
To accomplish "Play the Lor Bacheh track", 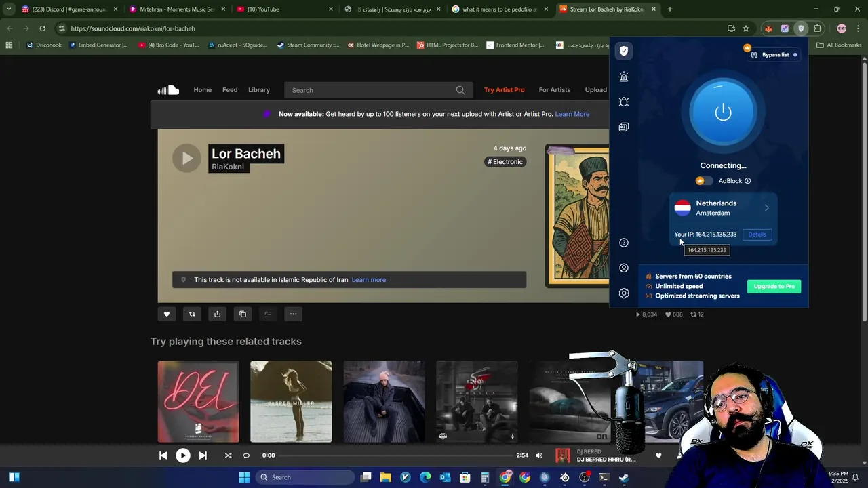I will click(186, 159).
